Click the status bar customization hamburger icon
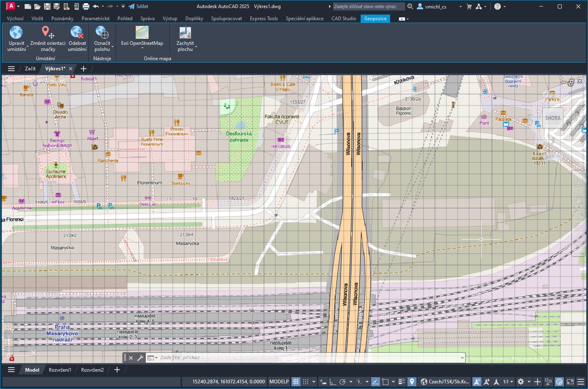588x389 pixels. [x=581, y=382]
